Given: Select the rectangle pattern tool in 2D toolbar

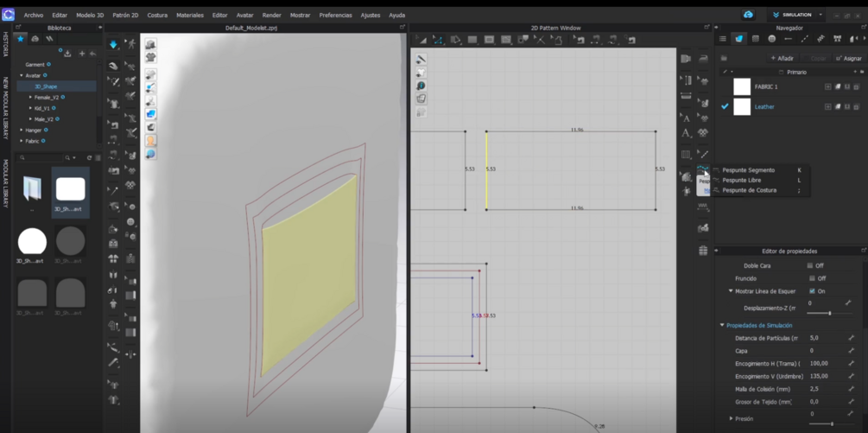Looking at the screenshot, I should 472,39.
